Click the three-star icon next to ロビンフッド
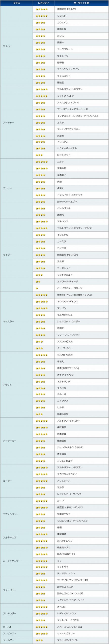 39,155
